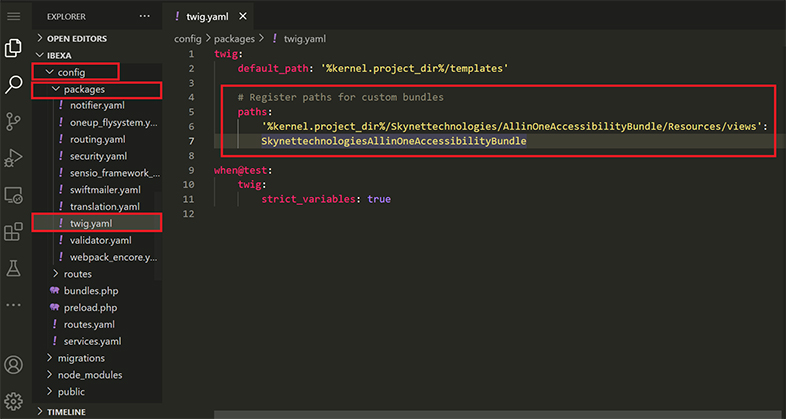This screenshot has height=419, width=786.
Task: Open the Manage settings gear
Action: click(14, 400)
